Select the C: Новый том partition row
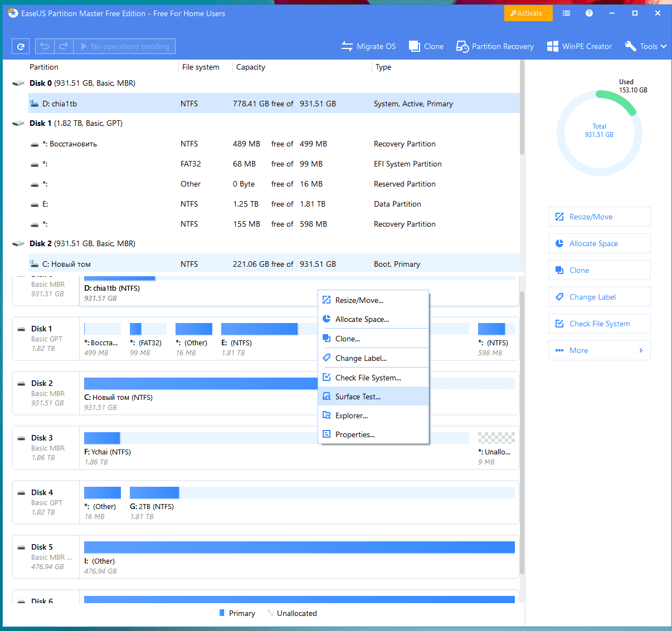This screenshot has width=672, height=631. (x=274, y=264)
